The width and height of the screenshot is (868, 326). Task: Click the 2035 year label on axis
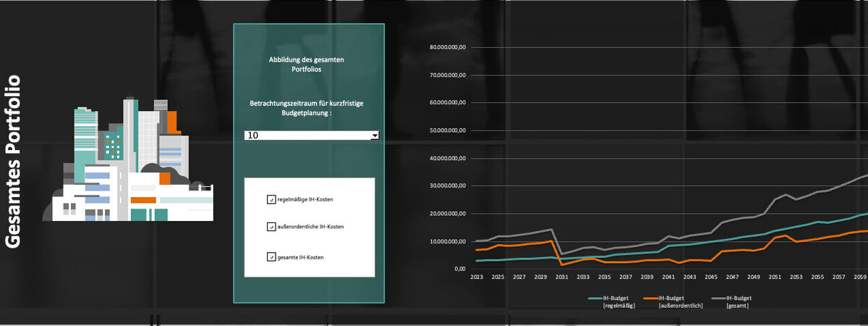(x=604, y=277)
